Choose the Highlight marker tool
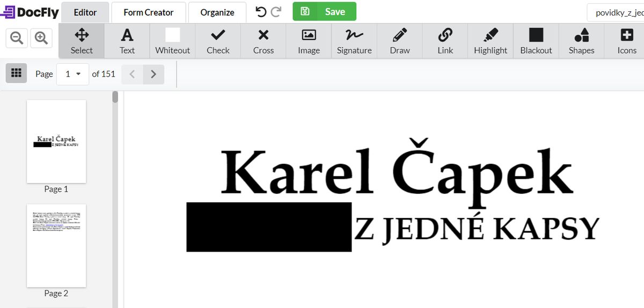Viewport: 644px width, 308px height. click(491, 41)
